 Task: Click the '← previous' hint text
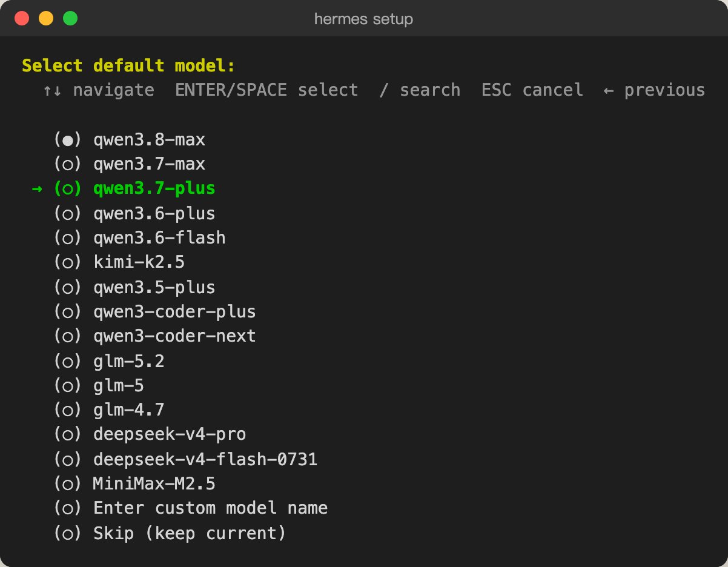654,90
